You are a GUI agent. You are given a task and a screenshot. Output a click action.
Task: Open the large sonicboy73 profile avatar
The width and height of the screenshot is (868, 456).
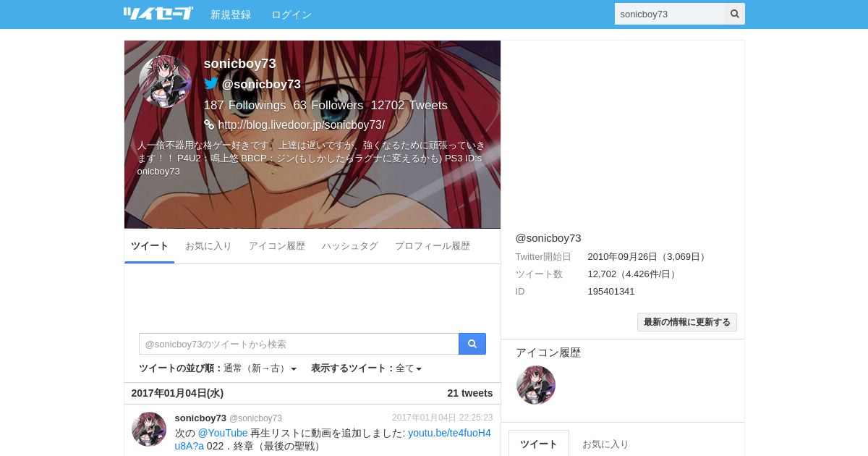[x=166, y=82]
